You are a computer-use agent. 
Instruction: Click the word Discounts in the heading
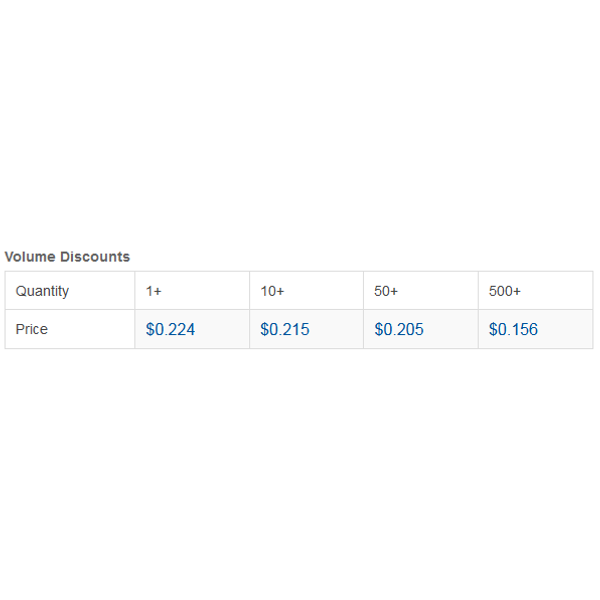coord(95,257)
